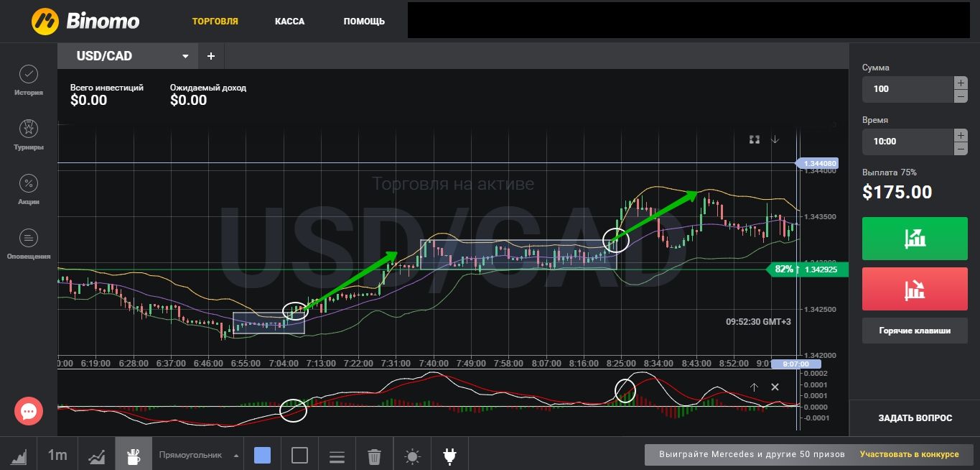Click the Ожидаемый доход $0.00 value
The height and width of the screenshot is (470, 980).
188,101
